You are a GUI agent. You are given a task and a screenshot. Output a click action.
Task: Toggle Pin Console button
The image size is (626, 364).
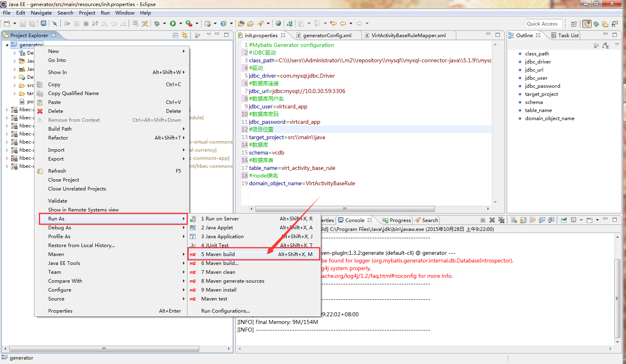pyautogui.click(x=564, y=220)
